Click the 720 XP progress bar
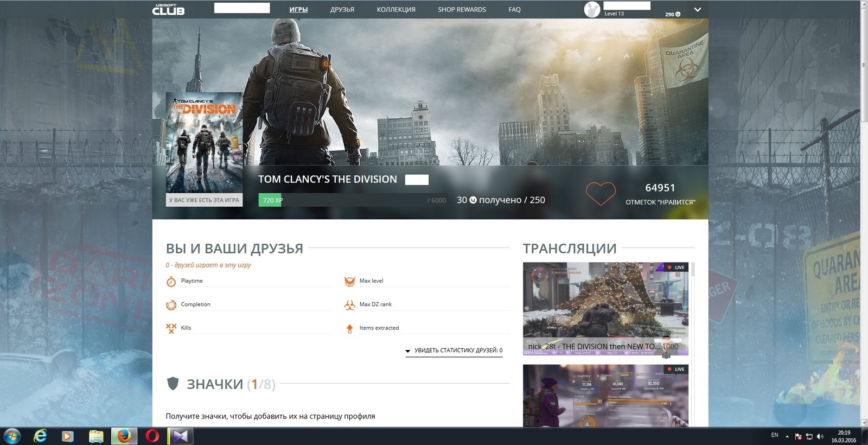868x445 pixels. pyautogui.click(x=353, y=200)
